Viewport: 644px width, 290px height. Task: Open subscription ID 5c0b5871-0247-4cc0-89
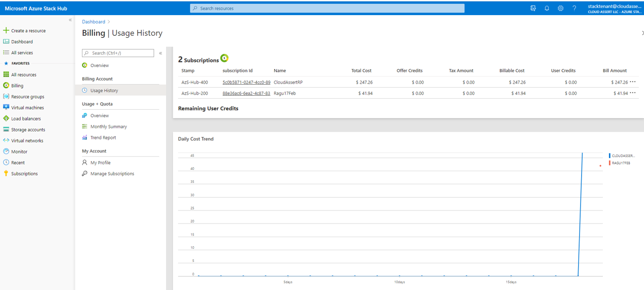coord(247,82)
